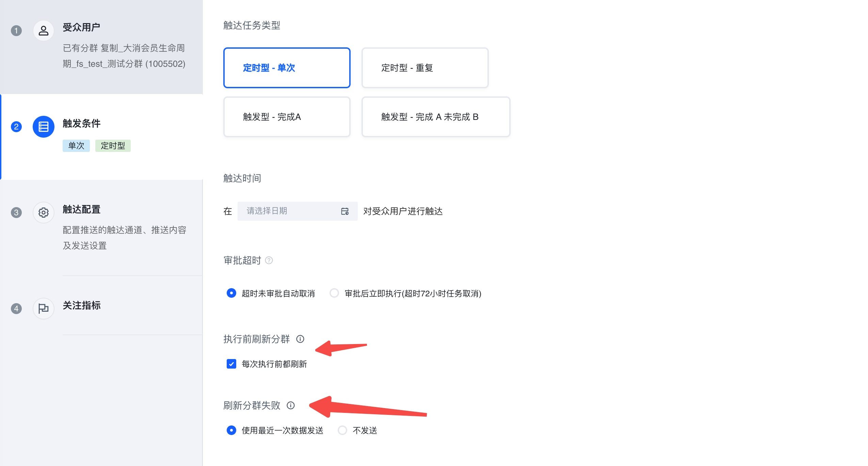Click the audience user person icon

(43, 31)
